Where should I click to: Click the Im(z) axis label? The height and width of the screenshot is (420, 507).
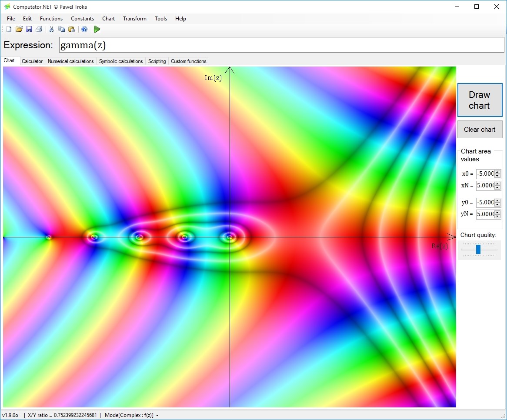tap(213, 77)
